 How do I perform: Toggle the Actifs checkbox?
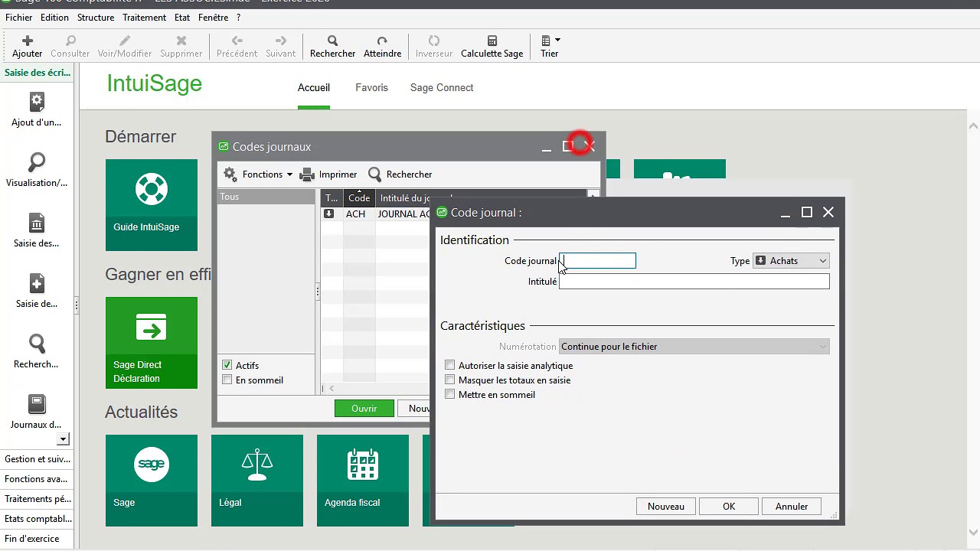click(x=227, y=366)
